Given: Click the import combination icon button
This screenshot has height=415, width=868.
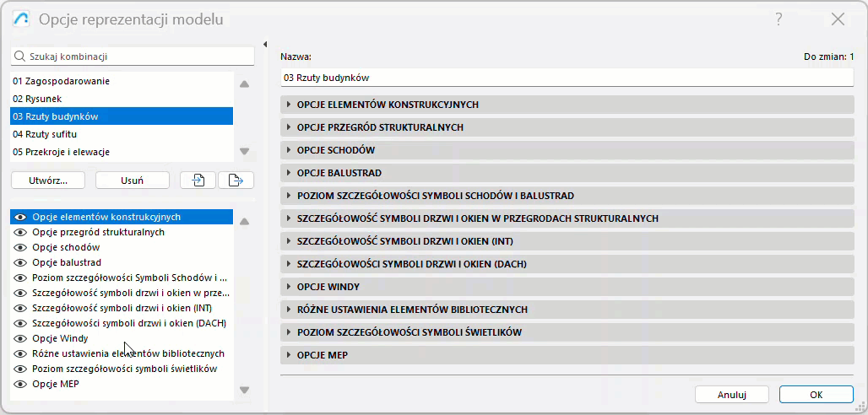Looking at the screenshot, I should 198,180.
